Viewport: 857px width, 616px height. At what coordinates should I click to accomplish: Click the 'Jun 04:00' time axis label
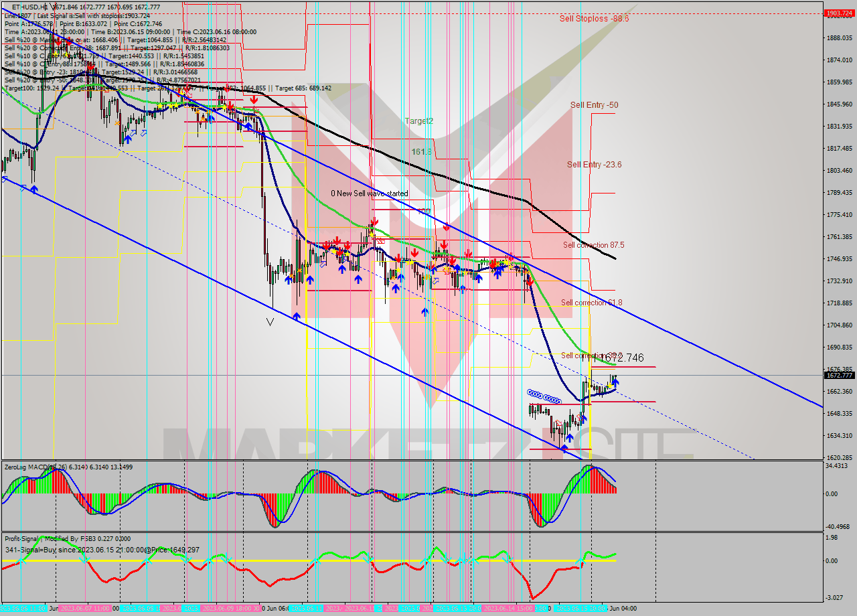coord(622,609)
